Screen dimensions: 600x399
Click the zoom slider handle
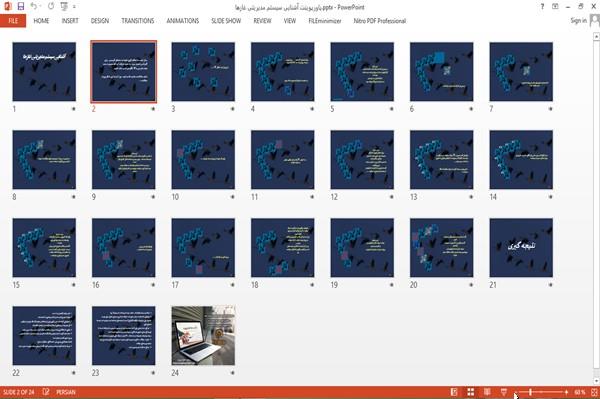(x=530, y=392)
